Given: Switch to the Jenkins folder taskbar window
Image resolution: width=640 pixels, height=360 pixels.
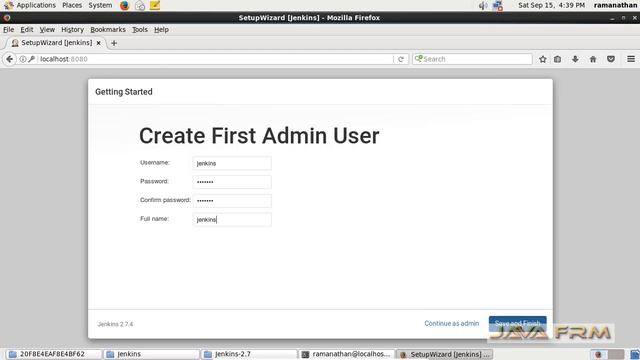Looking at the screenshot, I should coord(152,354).
